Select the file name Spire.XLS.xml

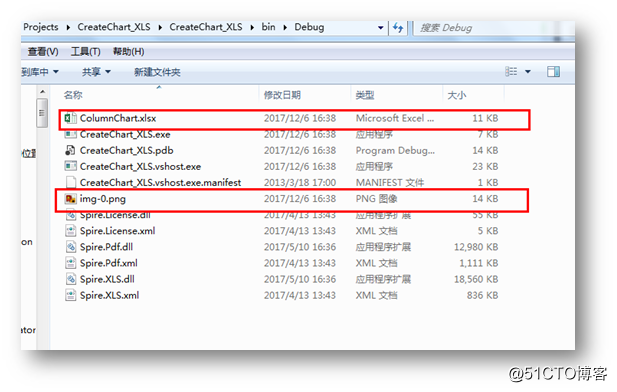pyautogui.click(x=109, y=296)
